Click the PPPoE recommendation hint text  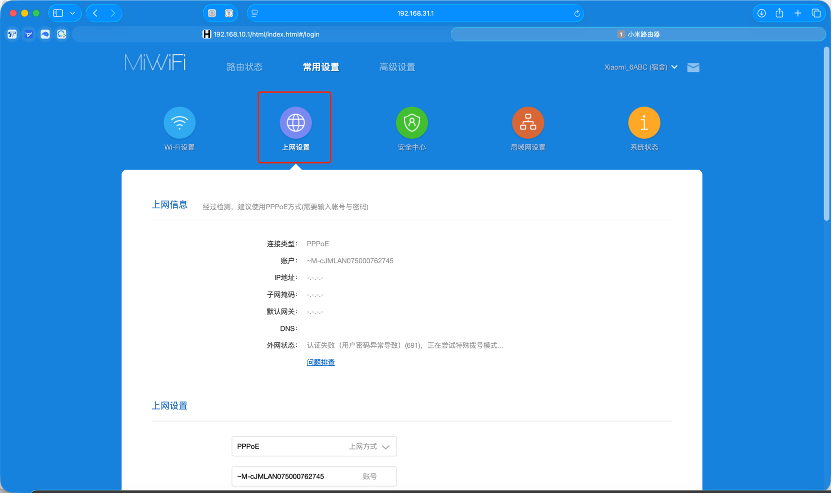click(285, 207)
